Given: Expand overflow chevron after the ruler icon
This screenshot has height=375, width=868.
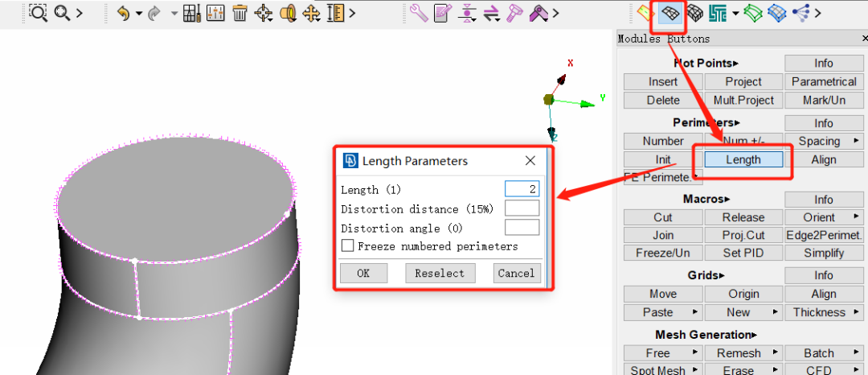Looking at the screenshot, I should click(353, 13).
